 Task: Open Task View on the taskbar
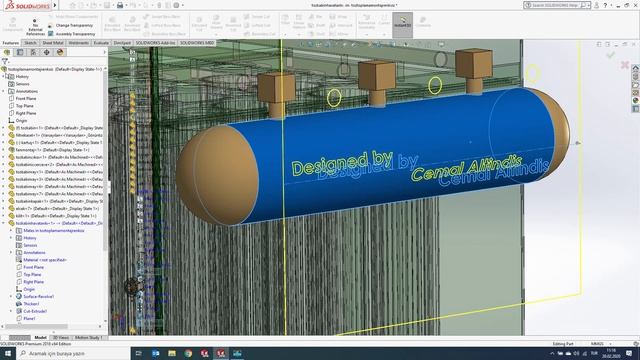coord(139,353)
